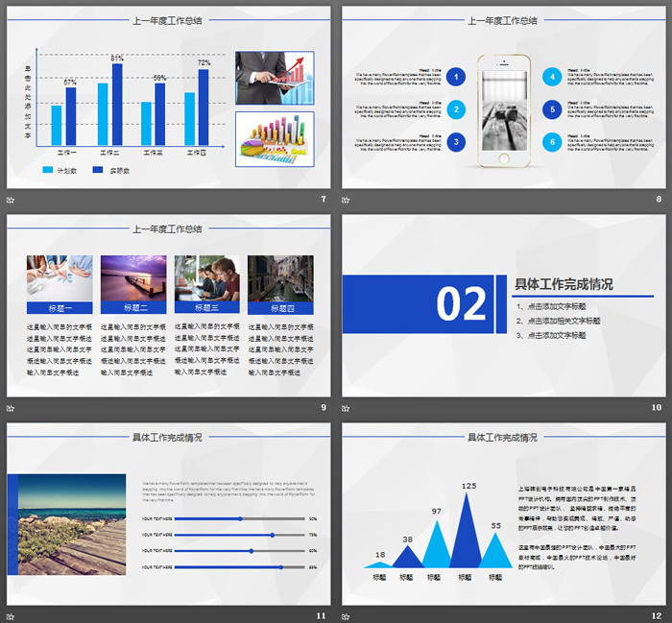Click the seaside boardwalk photo on slide 11
The image size is (672, 623).
72,524
